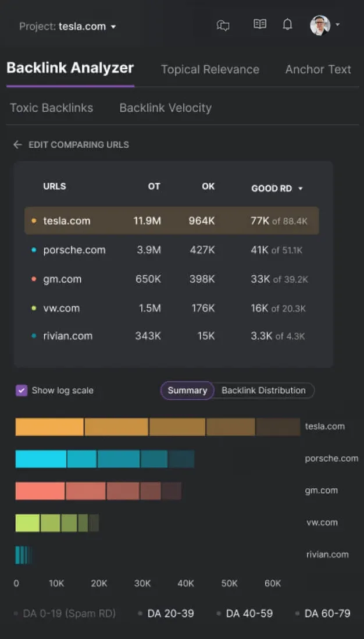Image resolution: width=364 pixels, height=639 pixels.
Task: Open the Toxic Backlinks tab
Action: coord(51,108)
